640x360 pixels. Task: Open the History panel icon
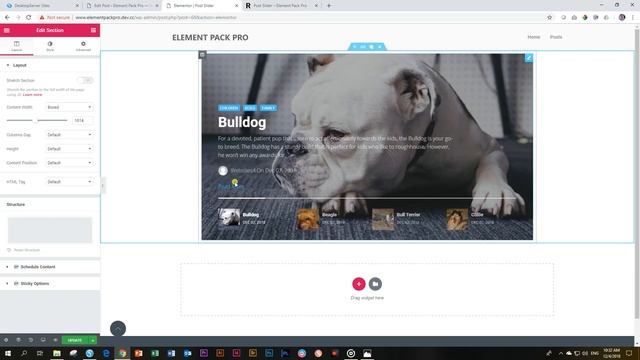coord(31,340)
